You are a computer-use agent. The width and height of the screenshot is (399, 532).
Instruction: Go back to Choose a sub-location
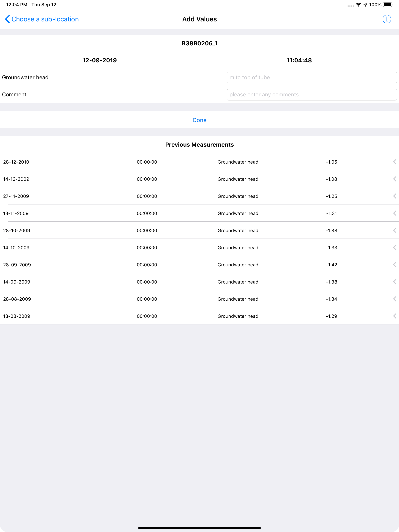click(x=42, y=19)
